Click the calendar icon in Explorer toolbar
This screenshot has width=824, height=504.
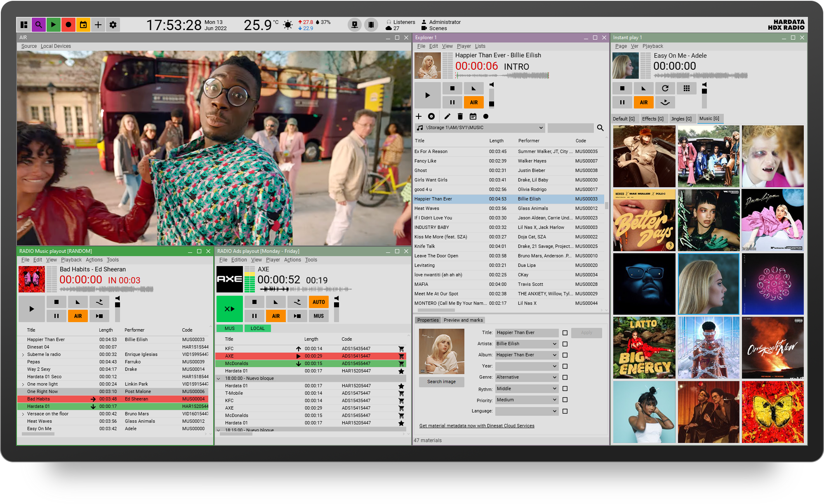tap(473, 116)
